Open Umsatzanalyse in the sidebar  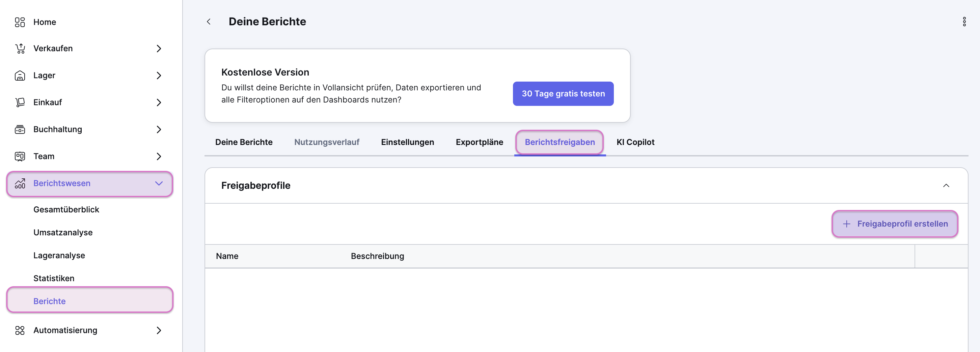click(x=63, y=233)
